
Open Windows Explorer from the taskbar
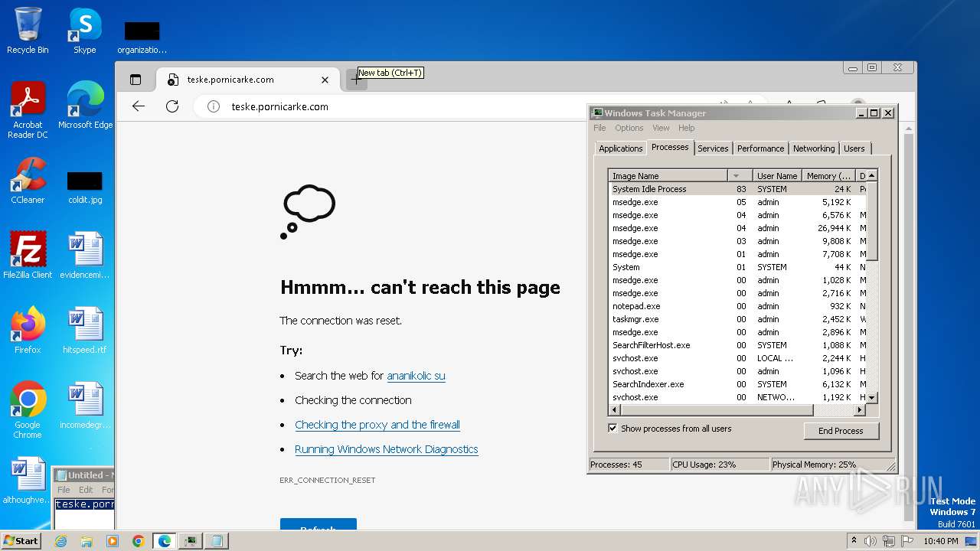[x=87, y=541]
